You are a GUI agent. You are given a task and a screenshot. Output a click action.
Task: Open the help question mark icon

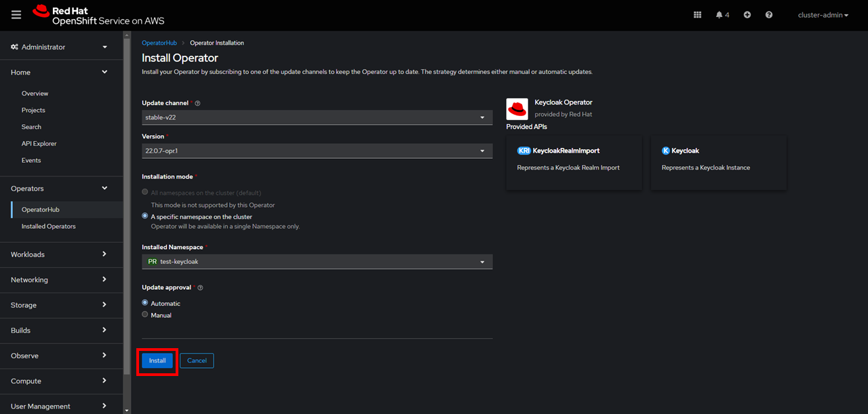coord(769,14)
